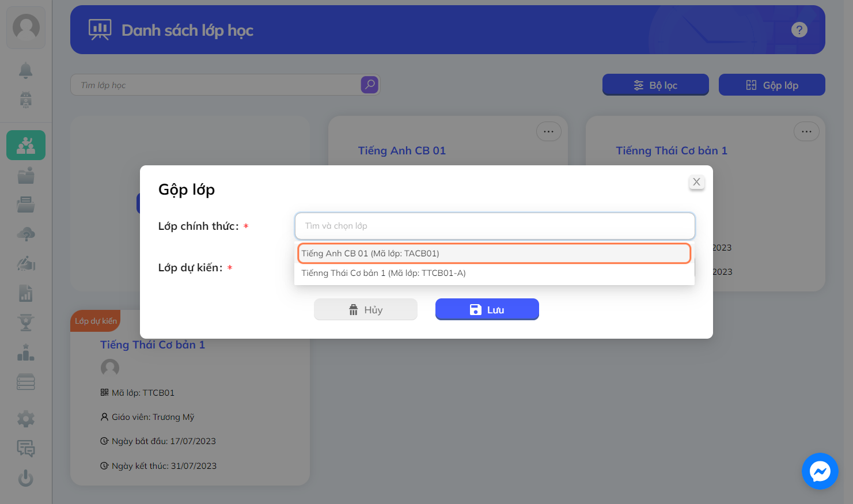Open the writing tool icon in sidebar

pos(26,264)
